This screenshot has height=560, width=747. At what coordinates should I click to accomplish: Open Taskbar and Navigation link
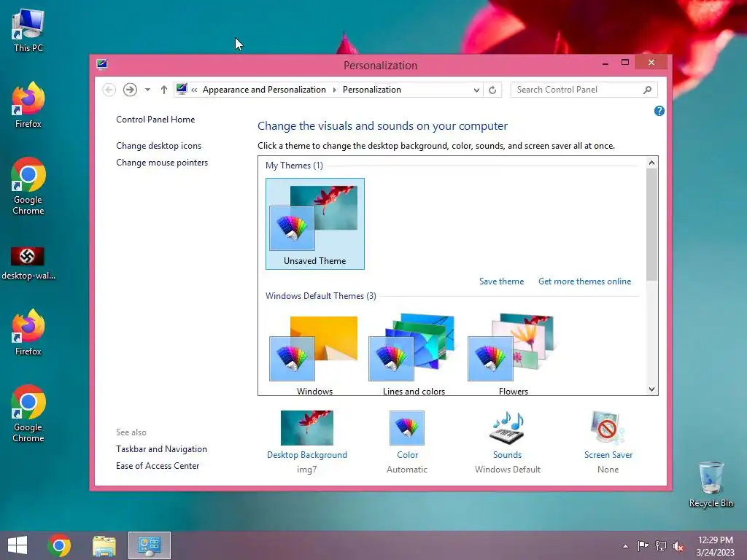pos(161,449)
